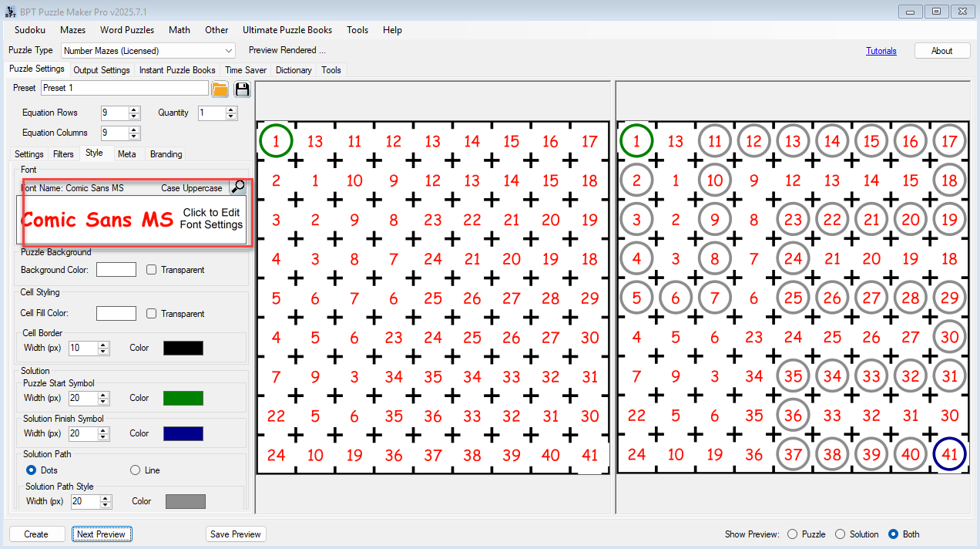The width and height of the screenshot is (980, 549).
Task: Click the app icon in title bar
Action: click(x=9, y=11)
